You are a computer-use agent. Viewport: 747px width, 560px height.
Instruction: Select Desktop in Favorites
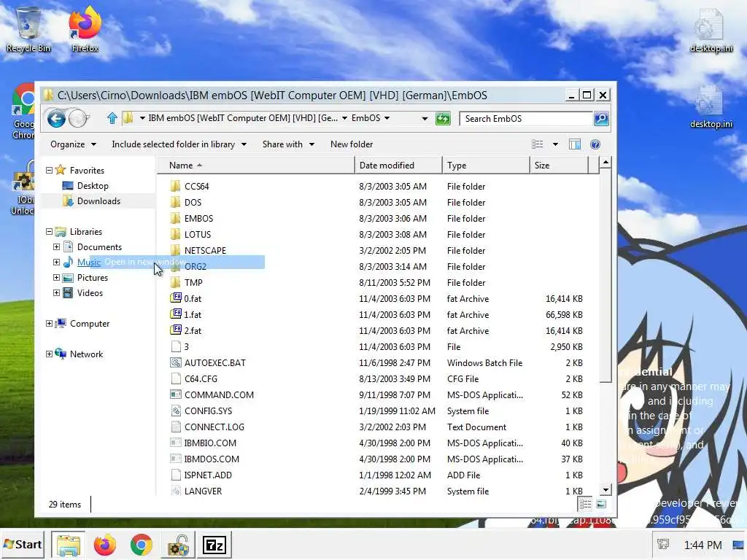pyautogui.click(x=93, y=186)
